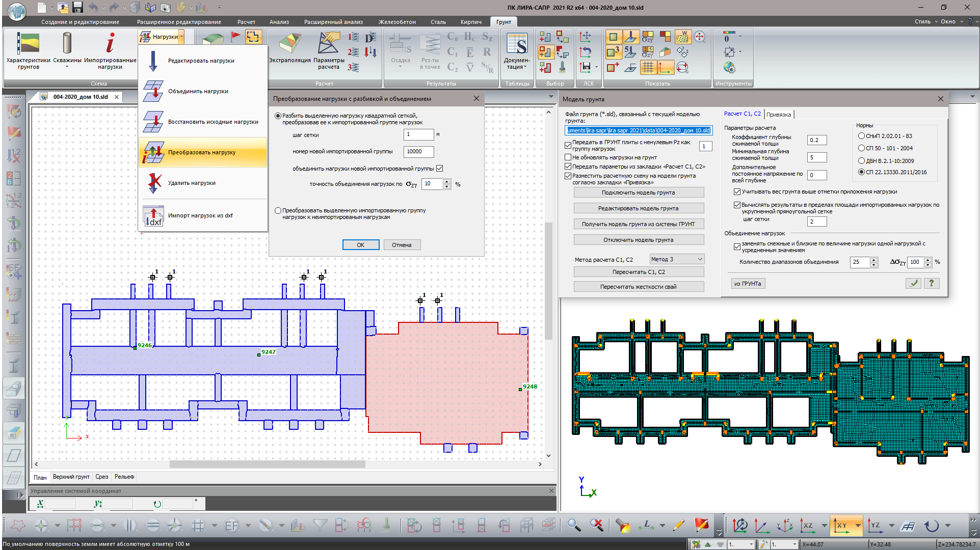Switch to the Железобетон ribbon tab
980x550 pixels.
396,22
